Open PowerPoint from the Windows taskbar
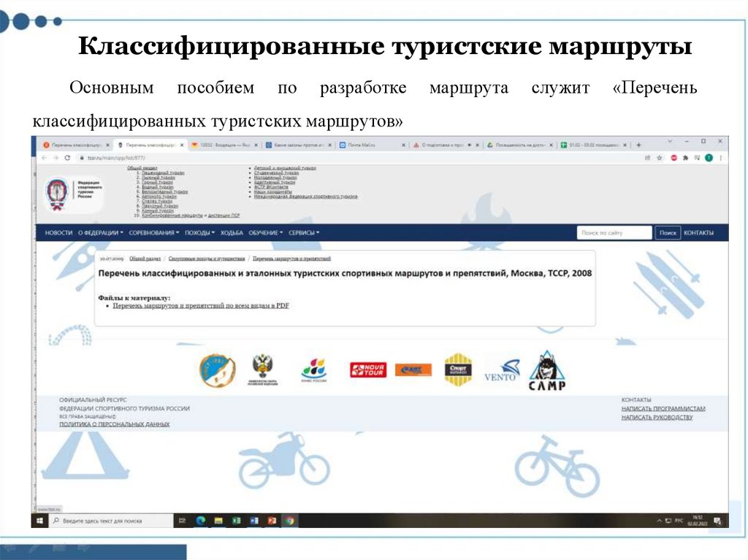 tap(271, 521)
